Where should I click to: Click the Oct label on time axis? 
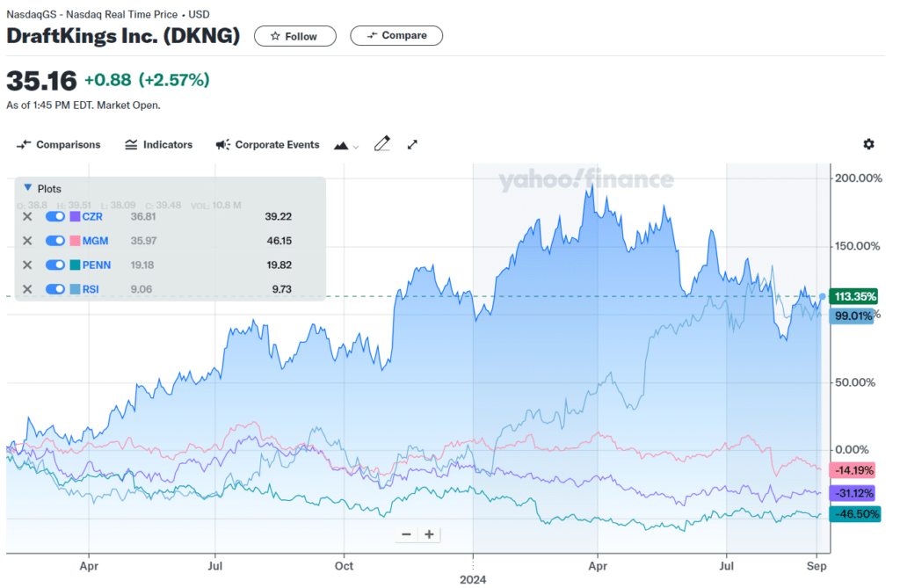click(x=344, y=566)
